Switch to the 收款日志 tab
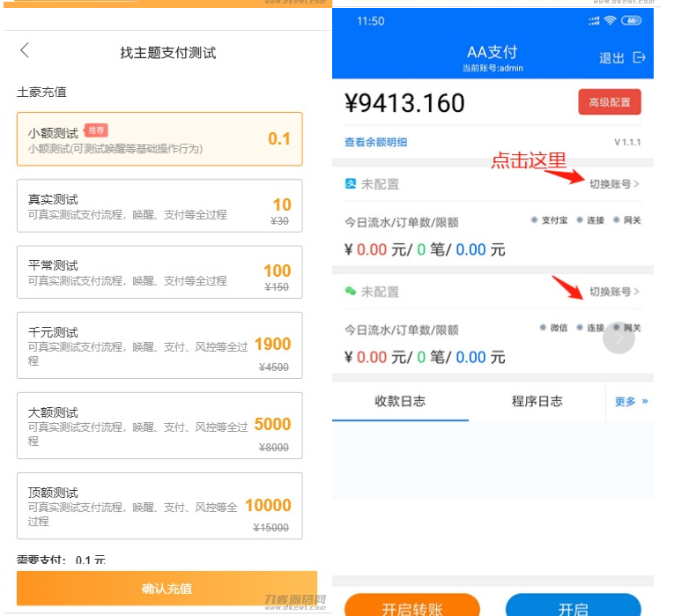674x616 pixels. tap(400, 402)
